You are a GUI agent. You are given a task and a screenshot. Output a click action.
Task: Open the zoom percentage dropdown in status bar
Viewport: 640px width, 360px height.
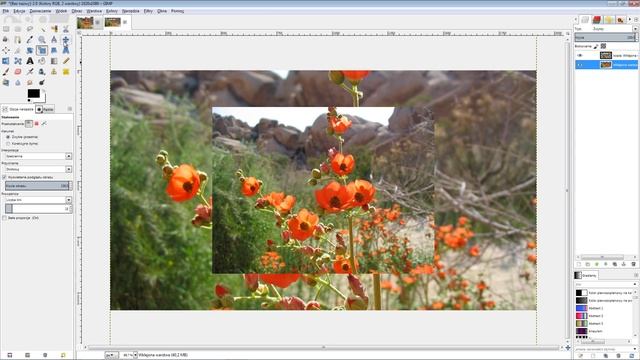coord(136,355)
